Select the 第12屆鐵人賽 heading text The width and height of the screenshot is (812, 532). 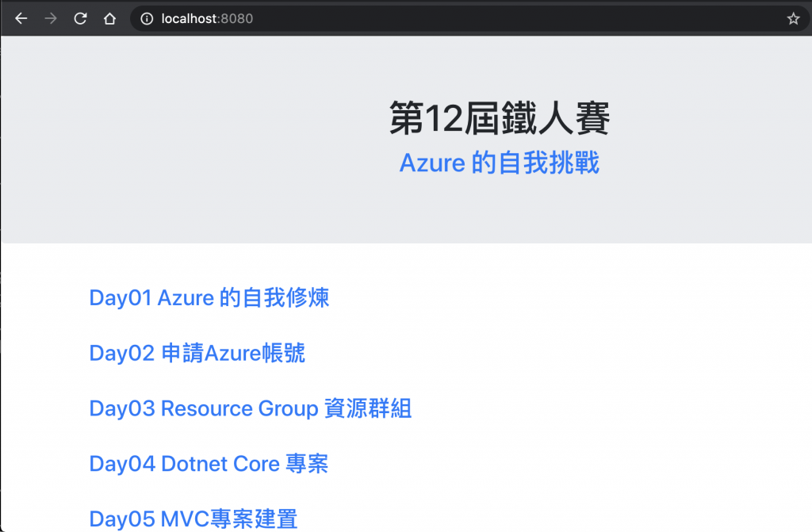(500, 118)
